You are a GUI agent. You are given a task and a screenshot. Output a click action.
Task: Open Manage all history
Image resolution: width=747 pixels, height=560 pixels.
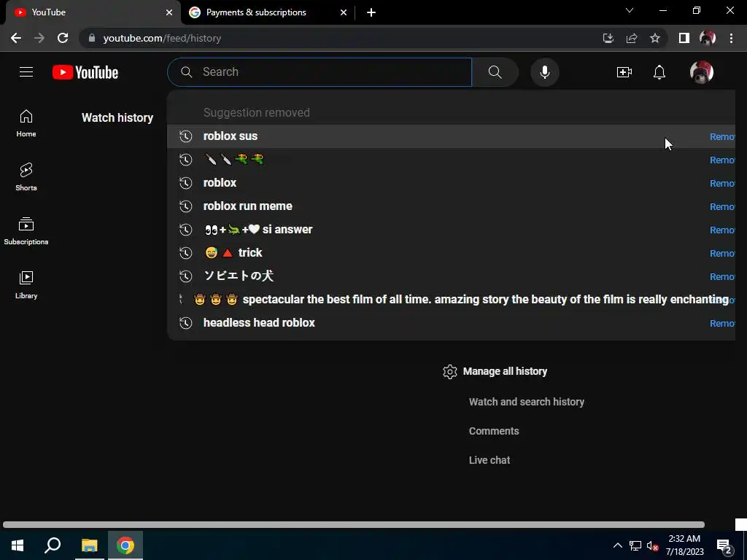pos(505,371)
